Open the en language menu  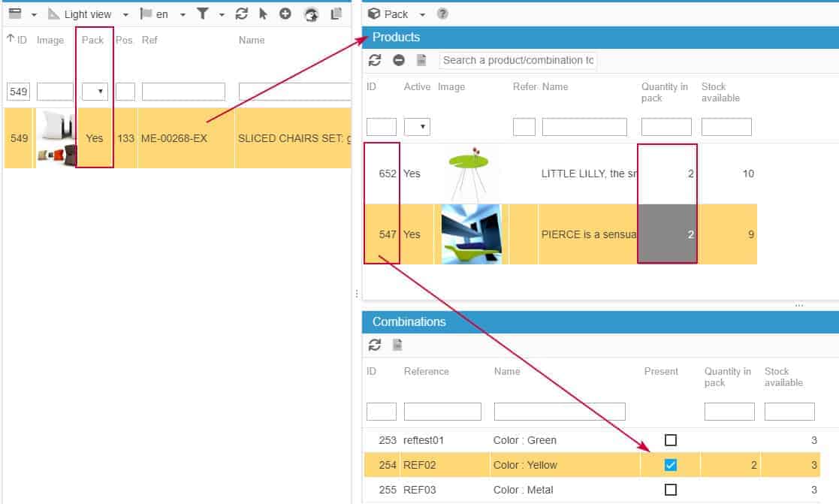tap(163, 14)
